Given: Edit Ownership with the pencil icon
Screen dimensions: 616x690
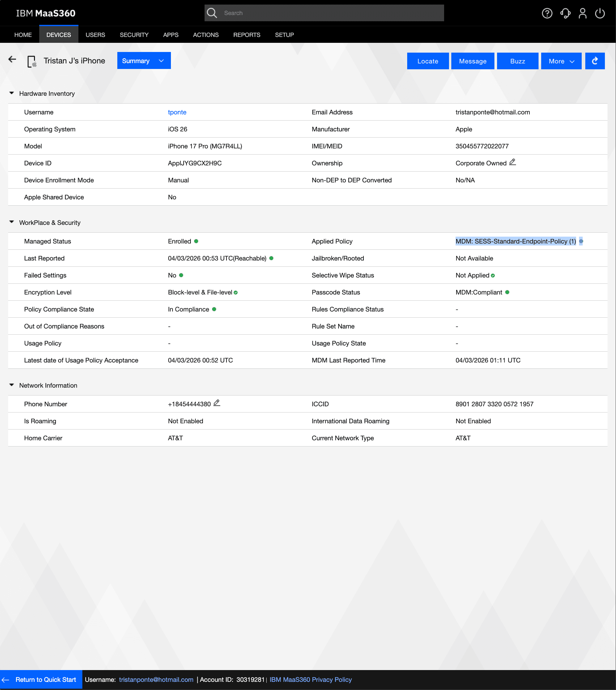Looking at the screenshot, I should click(x=512, y=162).
